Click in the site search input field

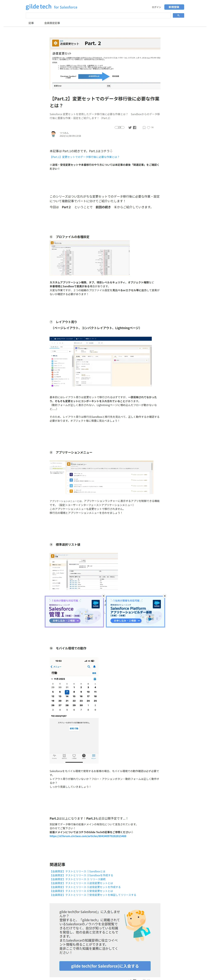[98, 16]
